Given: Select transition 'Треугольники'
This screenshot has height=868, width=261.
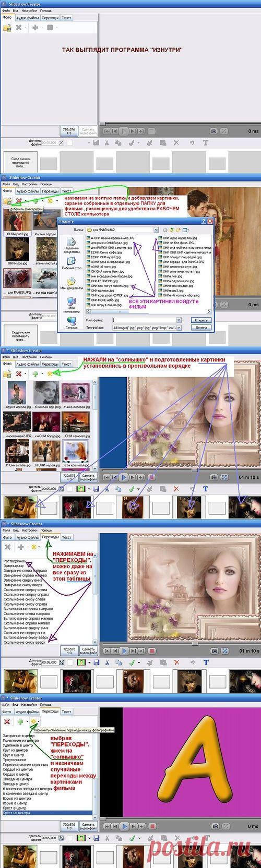Looking at the screenshot, I should click(x=14, y=760).
